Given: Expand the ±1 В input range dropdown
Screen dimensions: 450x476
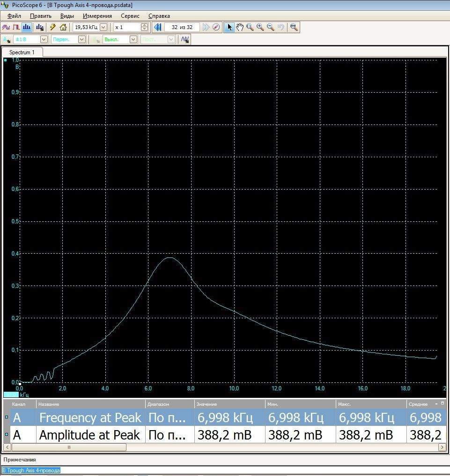Looking at the screenshot, I should [x=44, y=39].
